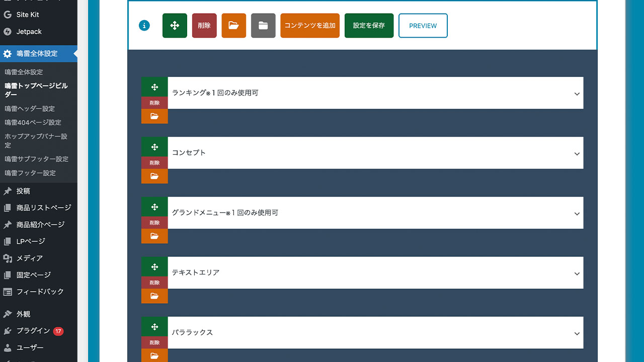Click the info icon in the top toolbar
644x362 pixels.
[144, 25]
